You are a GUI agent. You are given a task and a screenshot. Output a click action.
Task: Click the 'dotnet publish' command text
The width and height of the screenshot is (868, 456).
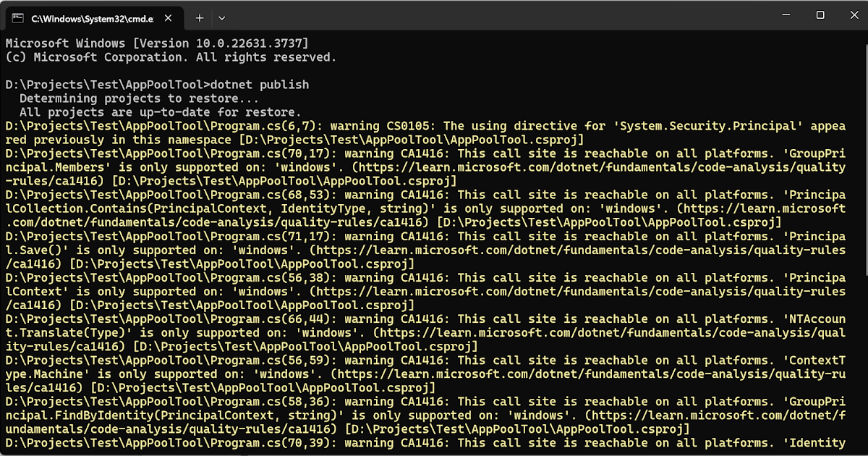tap(260, 85)
